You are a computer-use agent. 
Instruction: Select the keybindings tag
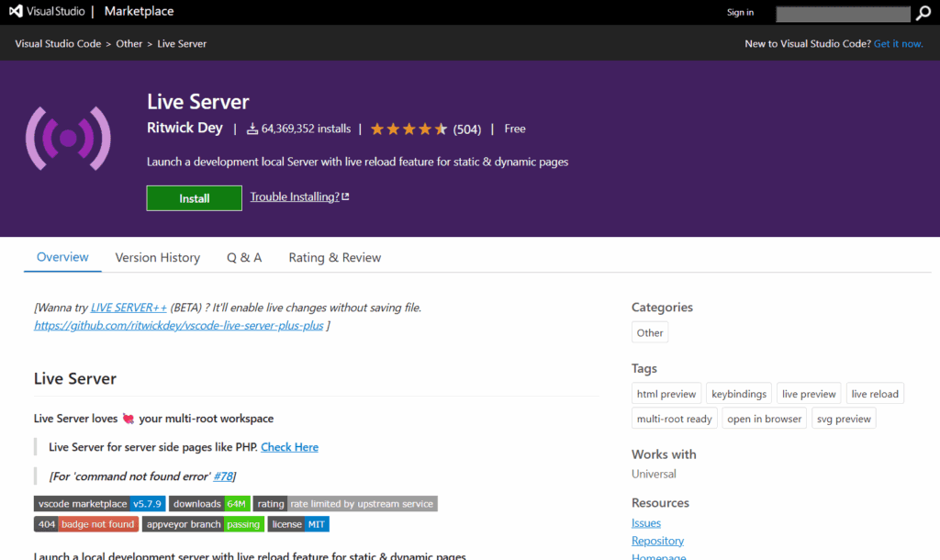click(739, 394)
